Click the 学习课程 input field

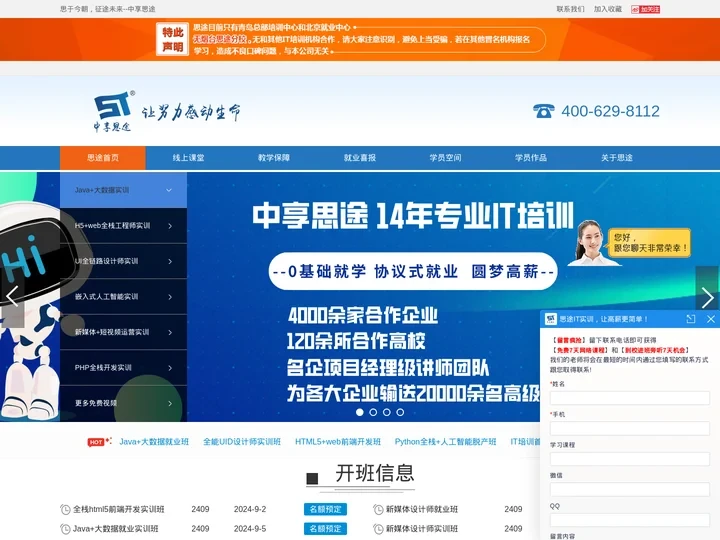[630, 459]
